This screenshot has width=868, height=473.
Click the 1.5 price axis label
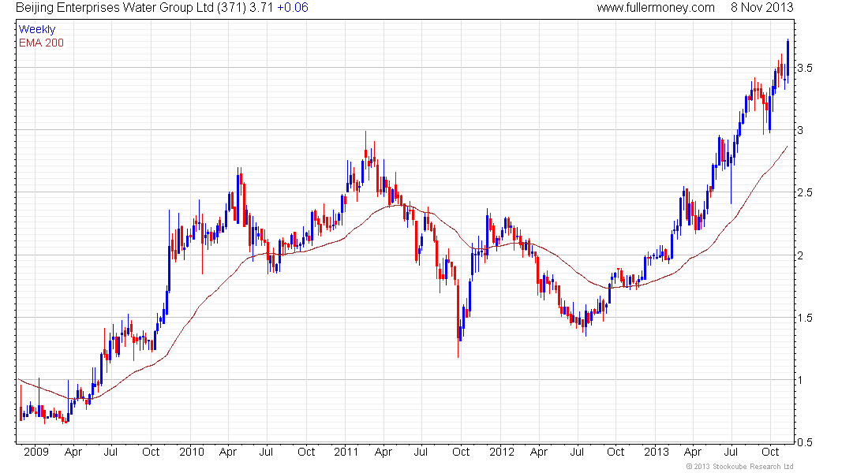pyautogui.click(x=805, y=318)
